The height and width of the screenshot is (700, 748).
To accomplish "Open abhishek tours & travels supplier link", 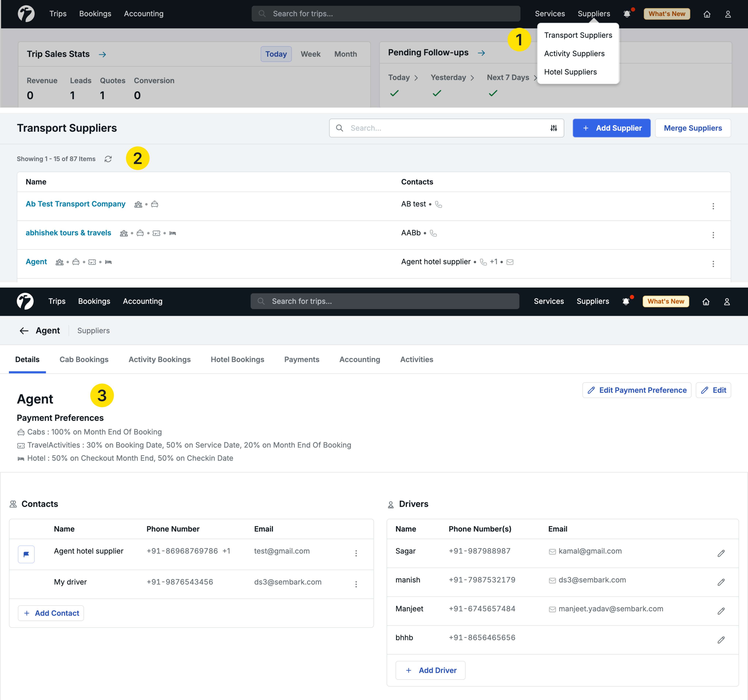I will tap(68, 233).
